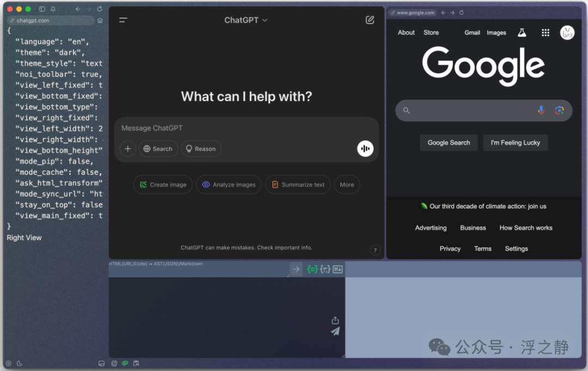Open Google Lens image search
This screenshot has width=588, height=371.
click(x=559, y=110)
